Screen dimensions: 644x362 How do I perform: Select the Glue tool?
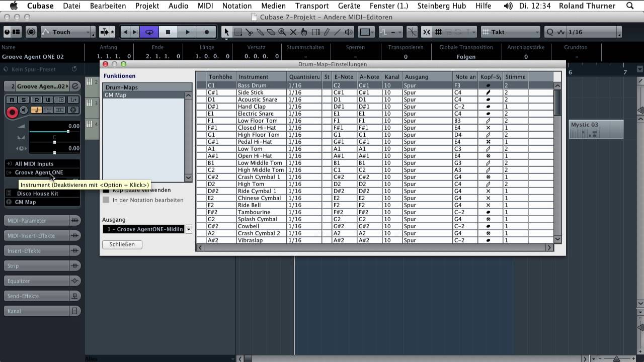tap(260, 32)
